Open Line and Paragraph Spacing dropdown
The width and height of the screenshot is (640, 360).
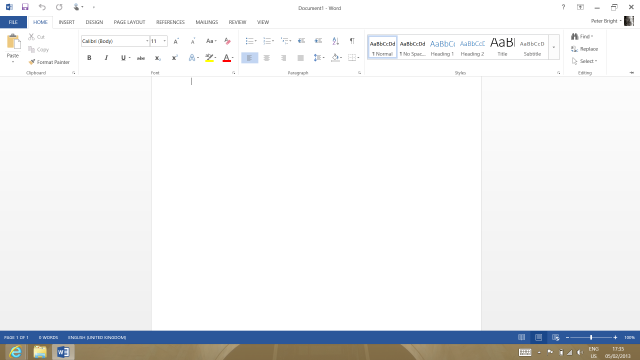click(319, 58)
